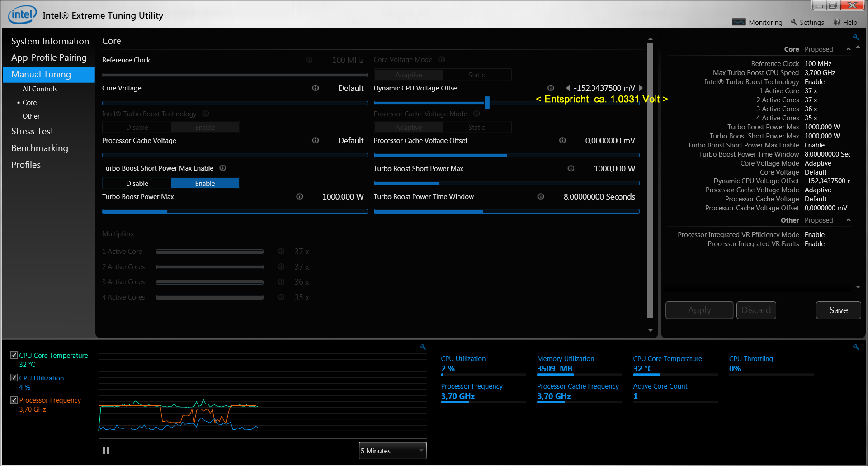This screenshot has width=868, height=466.
Task: Save the current tuning profile
Action: coord(838,310)
